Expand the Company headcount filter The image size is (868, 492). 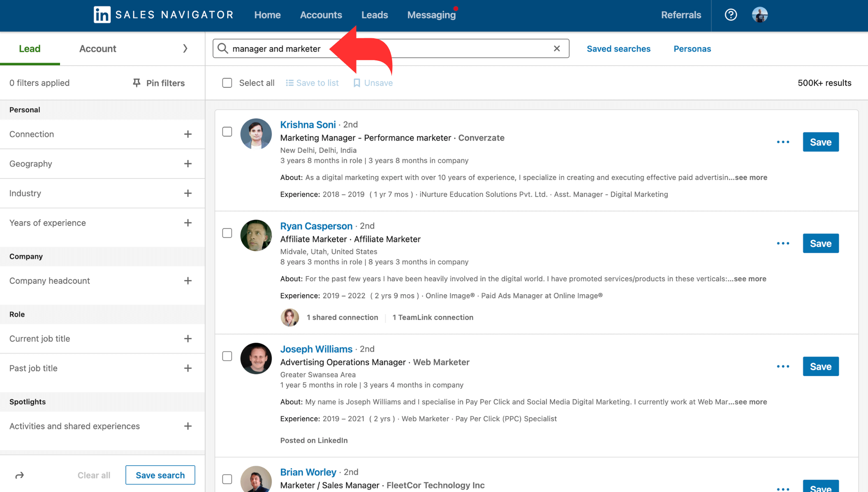188,280
